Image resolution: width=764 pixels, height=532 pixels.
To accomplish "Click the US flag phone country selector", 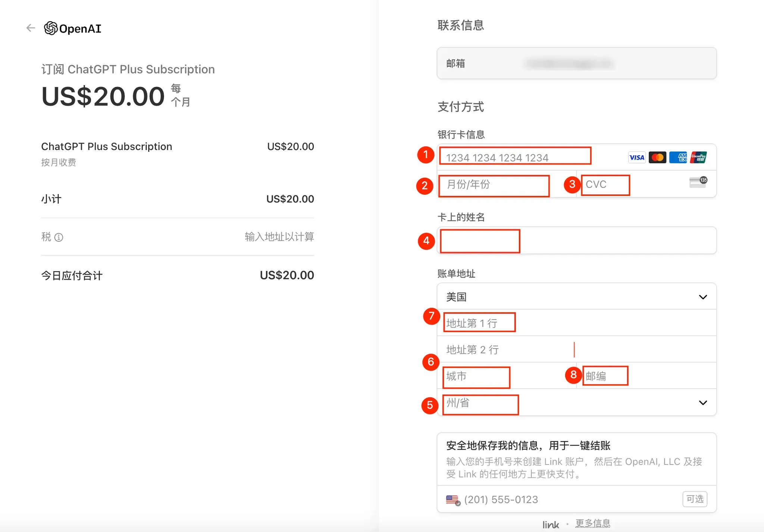I will (x=453, y=500).
